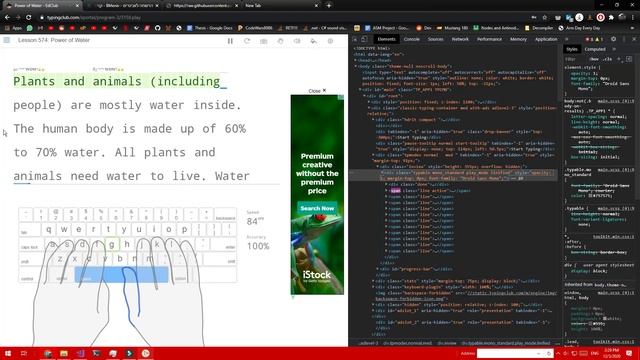Click the Search Now button in the ad
This screenshot has width=640, height=360.
coord(317,208)
